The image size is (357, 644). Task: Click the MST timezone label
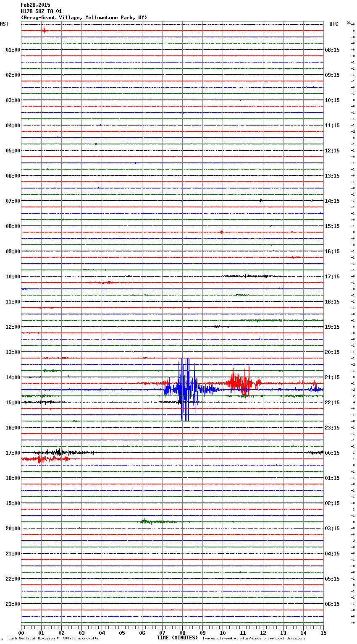pos(4,24)
